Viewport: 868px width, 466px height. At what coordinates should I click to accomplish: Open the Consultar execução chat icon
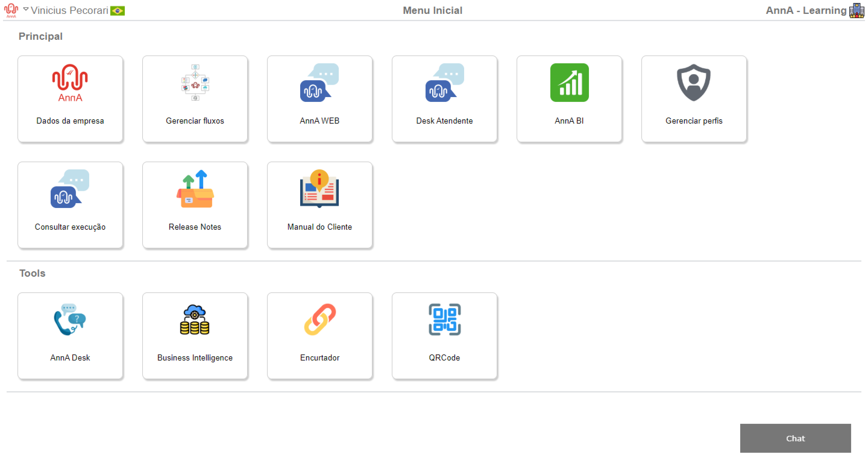tap(70, 189)
